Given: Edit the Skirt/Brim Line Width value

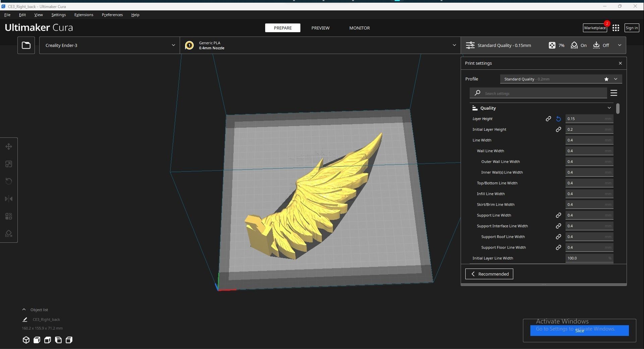Looking at the screenshot, I should point(589,205).
